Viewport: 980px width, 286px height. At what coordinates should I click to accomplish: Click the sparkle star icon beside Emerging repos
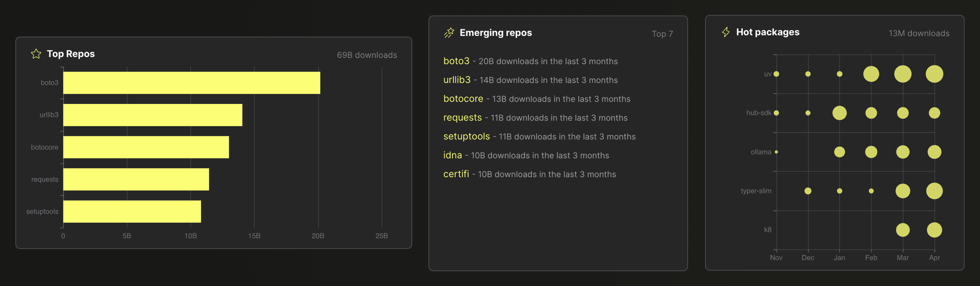449,33
